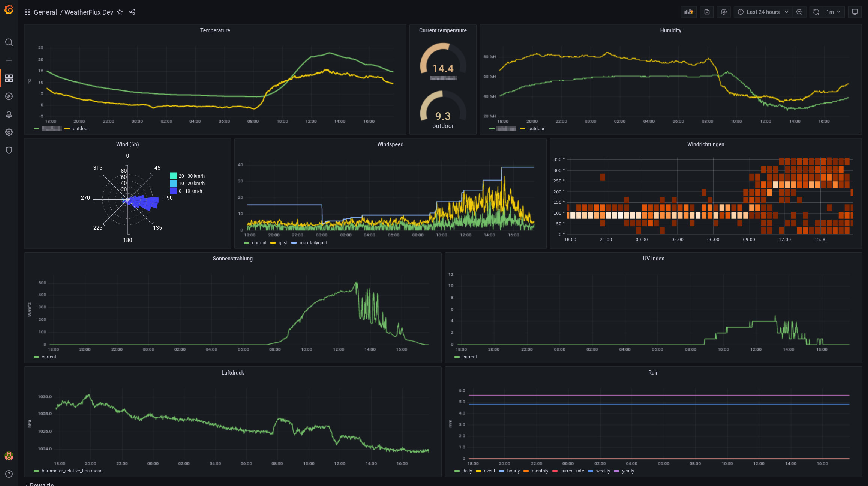
Task: Open the Rain panel title menu
Action: coord(653,373)
